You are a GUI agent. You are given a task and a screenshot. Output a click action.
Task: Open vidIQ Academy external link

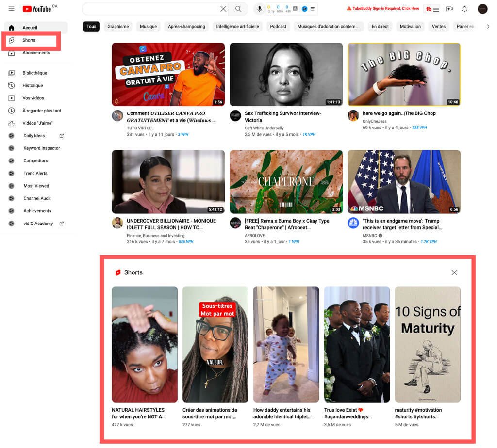62,224
